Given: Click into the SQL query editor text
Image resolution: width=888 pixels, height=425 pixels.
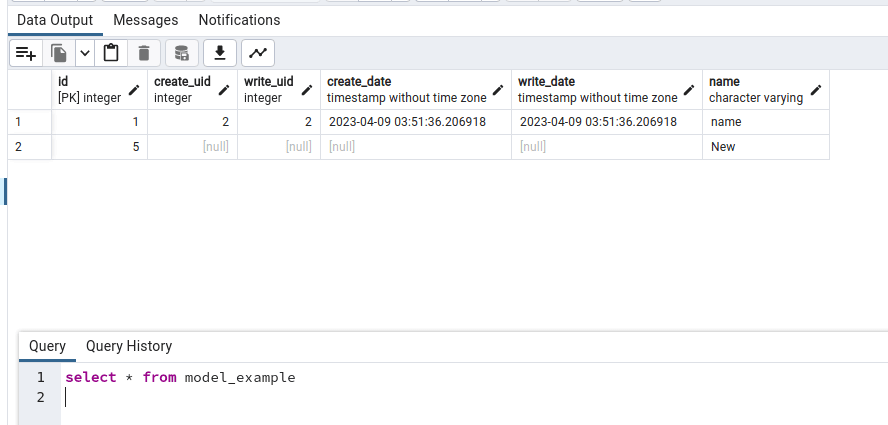Looking at the screenshot, I should pyautogui.click(x=180, y=377).
